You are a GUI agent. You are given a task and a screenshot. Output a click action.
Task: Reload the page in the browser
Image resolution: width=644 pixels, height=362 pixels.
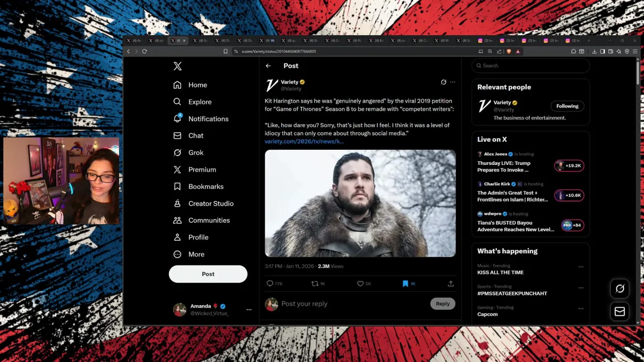pyautogui.click(x=144, y=51)
